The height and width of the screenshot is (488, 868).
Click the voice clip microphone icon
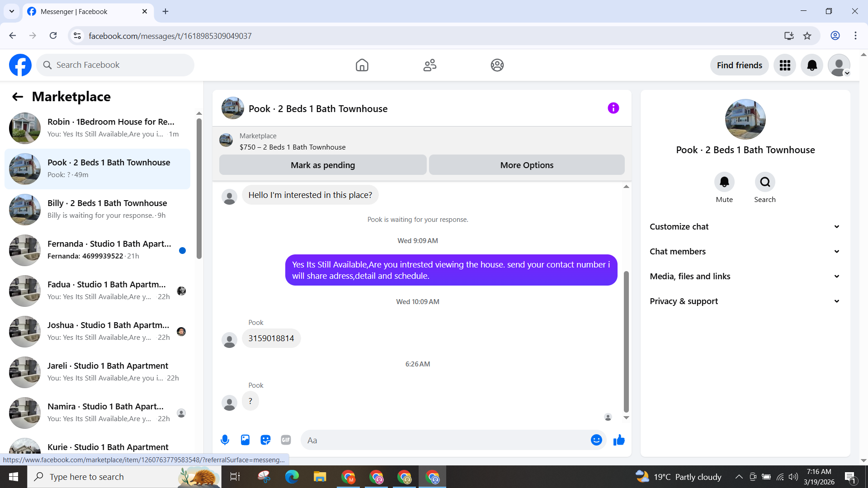pos(225,440)
